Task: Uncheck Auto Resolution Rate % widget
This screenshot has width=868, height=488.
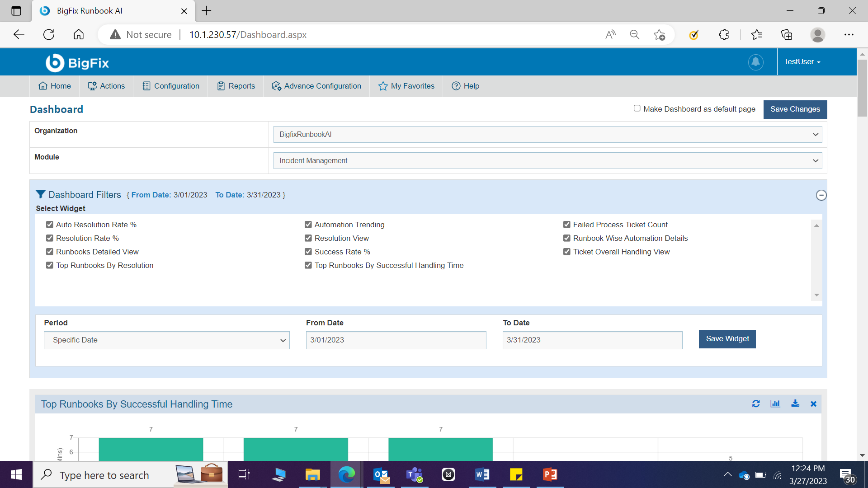Action: pyautogui.click(x=50, y=225)
